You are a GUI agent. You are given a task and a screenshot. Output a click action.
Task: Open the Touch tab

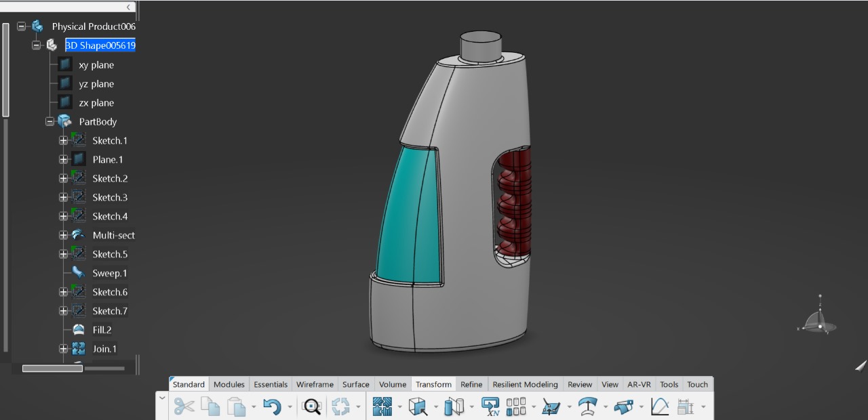click(698, 384)
